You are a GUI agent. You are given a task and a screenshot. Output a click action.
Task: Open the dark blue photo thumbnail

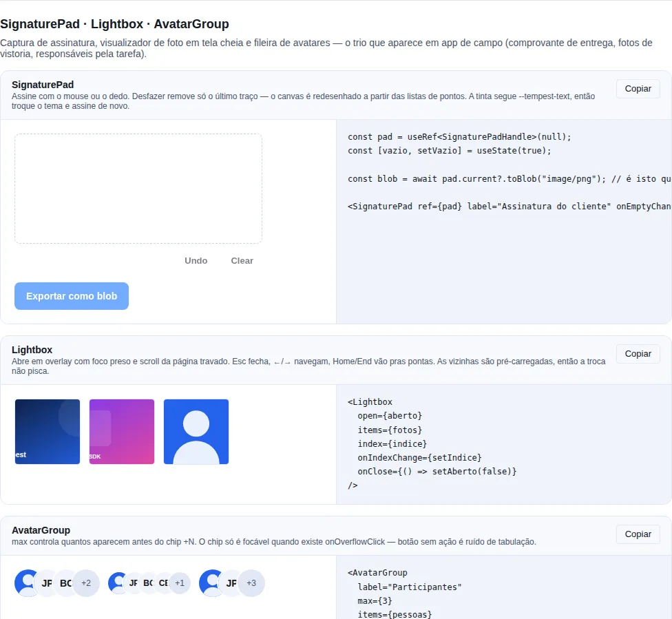pyautogui.click(x=47, y=432)
